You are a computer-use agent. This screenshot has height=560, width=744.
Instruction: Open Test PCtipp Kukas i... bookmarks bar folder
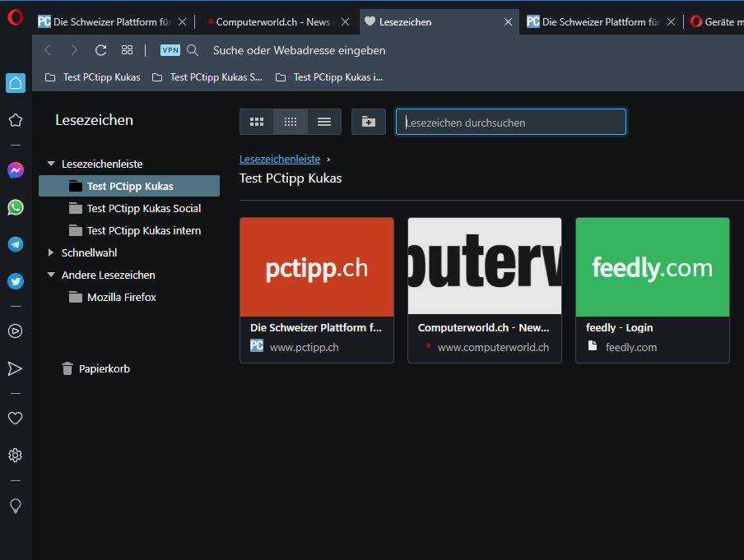coord(329,77)
